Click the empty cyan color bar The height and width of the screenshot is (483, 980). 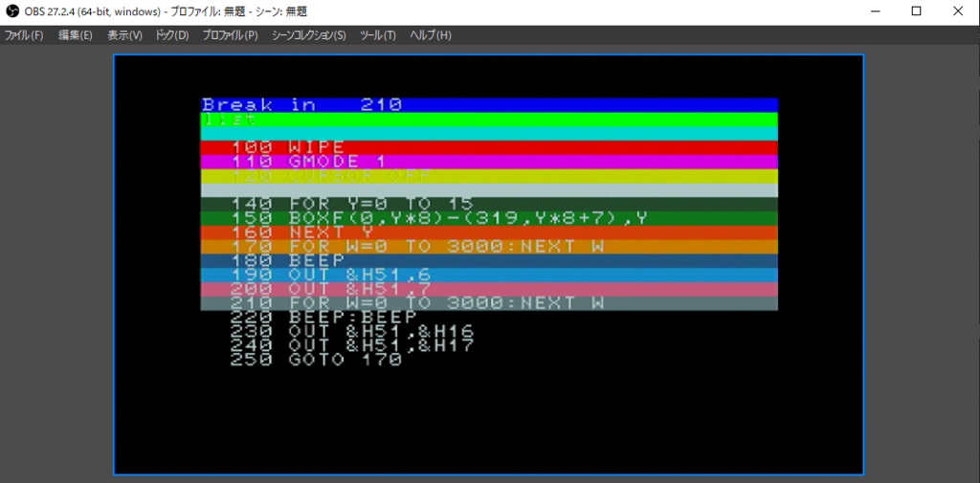click(x=489, y=133)
